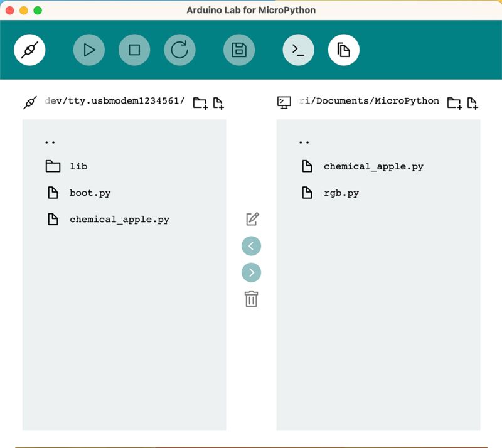Create a new folder in the MicroPython directory
502x448 pixels.
(454, 103)
